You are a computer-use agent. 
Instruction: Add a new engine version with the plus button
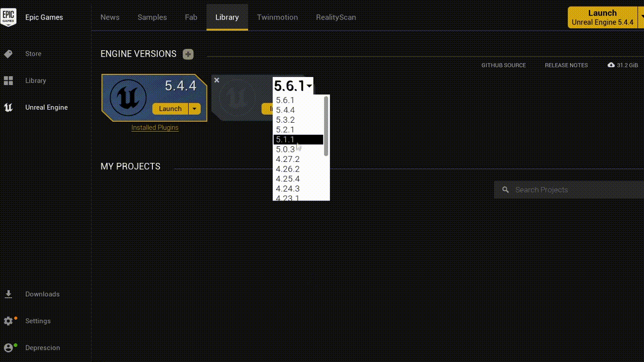(188, 54)
